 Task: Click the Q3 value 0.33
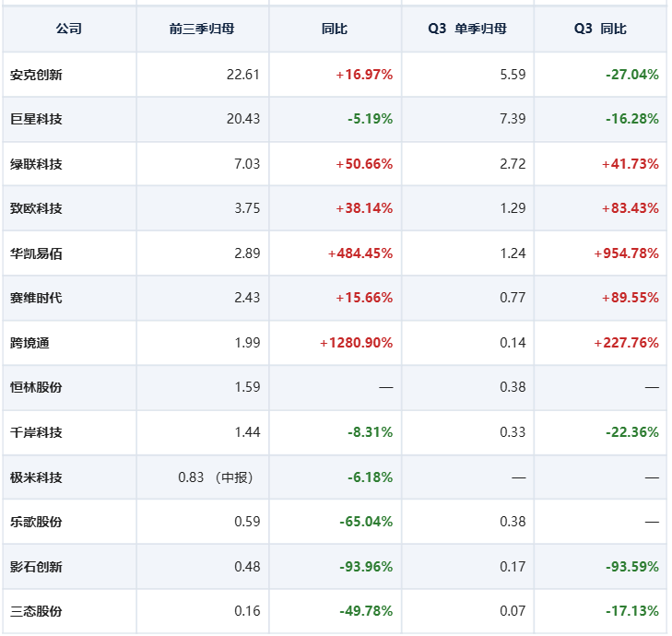pyautogui.click(x=513, y=432)
